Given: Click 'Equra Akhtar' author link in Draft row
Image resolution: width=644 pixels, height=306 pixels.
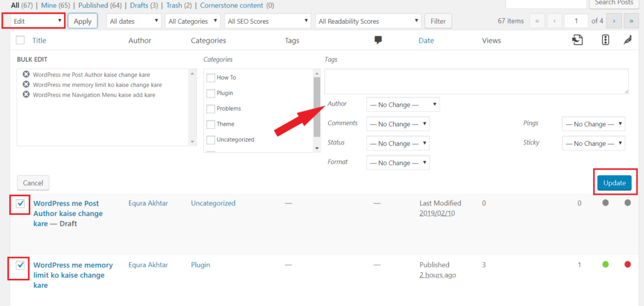Looking at the screenshot, I should pyautogui.click(x=148, y=203).
